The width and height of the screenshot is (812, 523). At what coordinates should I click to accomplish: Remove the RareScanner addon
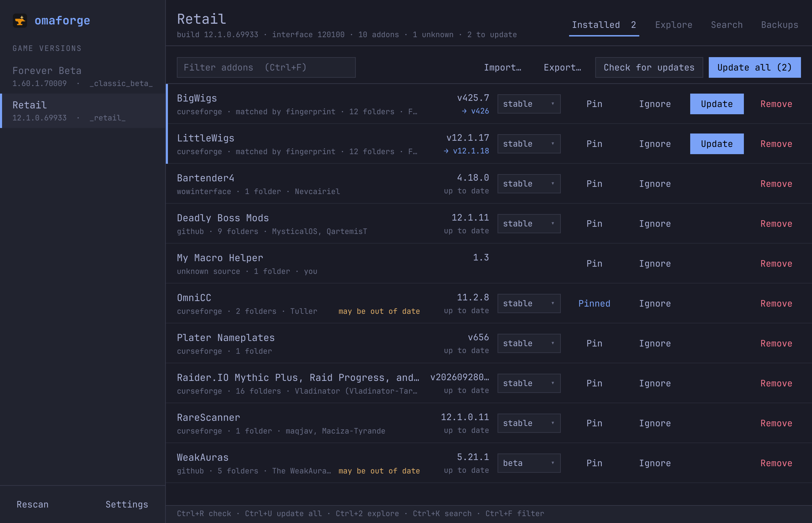click(x=776, y=423)
